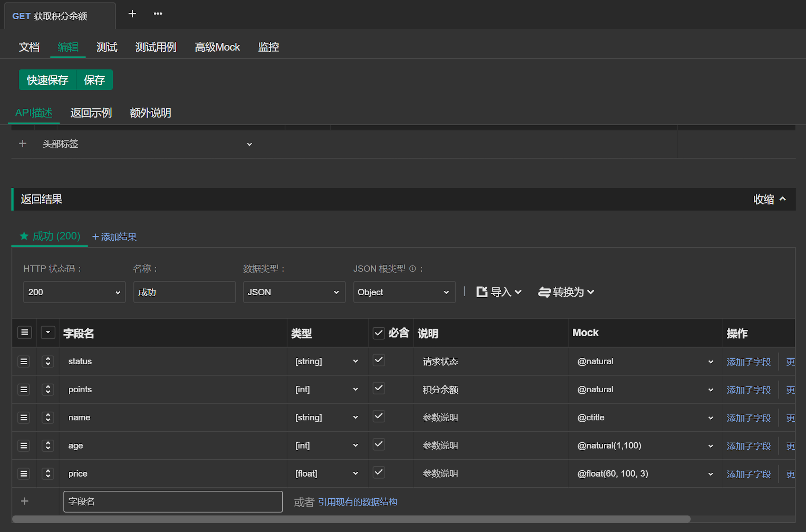Click the 保存 button
The image size is (806, 532).
point(95,80)
